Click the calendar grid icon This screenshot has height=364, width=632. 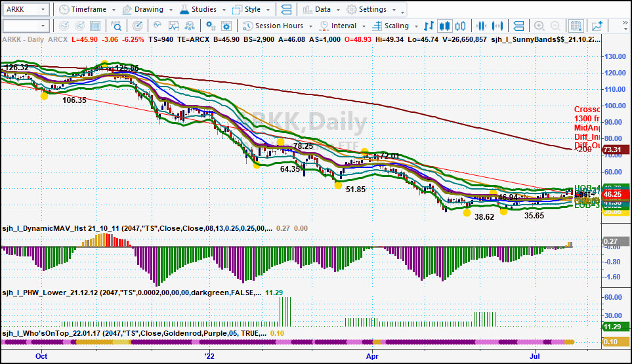[x=95, y=26]
